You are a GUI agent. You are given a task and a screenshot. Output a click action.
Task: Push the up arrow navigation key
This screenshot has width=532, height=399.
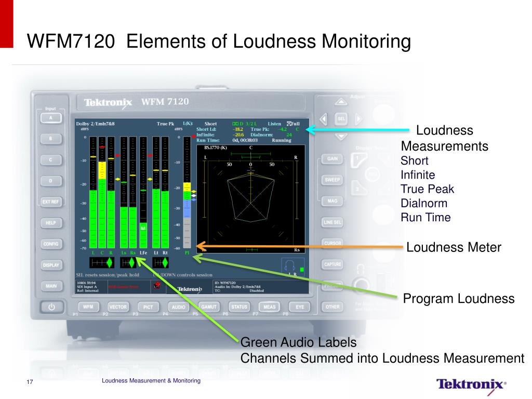pos(341,102)
